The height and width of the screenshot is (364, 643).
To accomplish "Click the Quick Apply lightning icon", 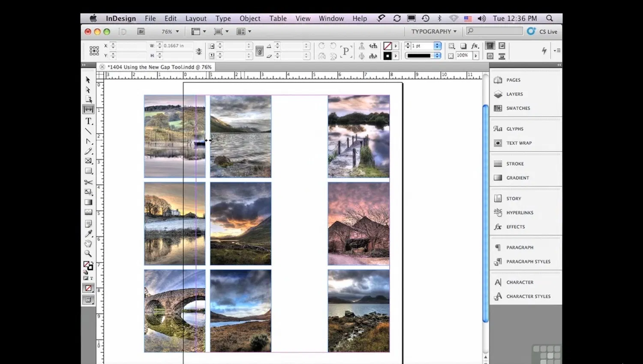I will click(x=544, y=51).
